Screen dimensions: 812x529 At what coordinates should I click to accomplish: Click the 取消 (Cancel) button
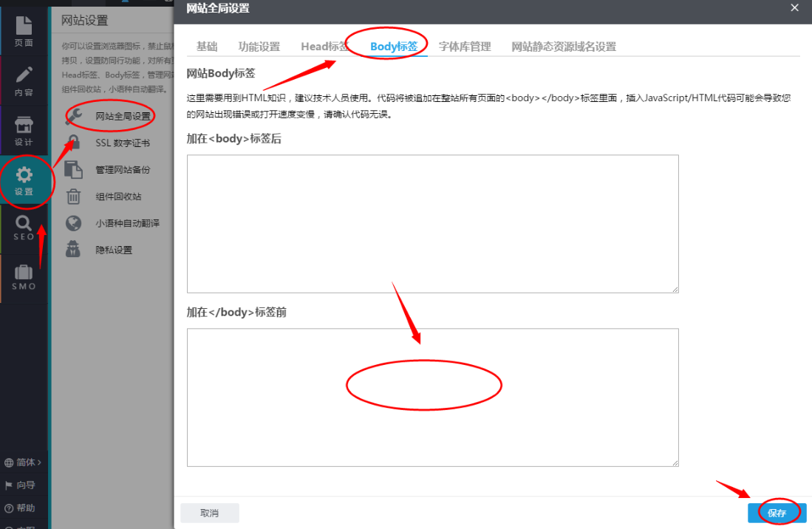[x=210, y=512]
